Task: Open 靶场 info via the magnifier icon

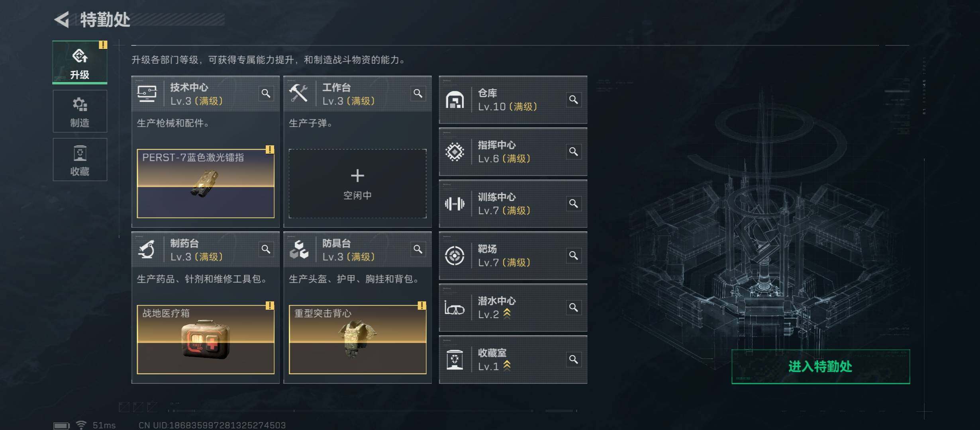Action: pyautogui.click(x=574, y=256)
